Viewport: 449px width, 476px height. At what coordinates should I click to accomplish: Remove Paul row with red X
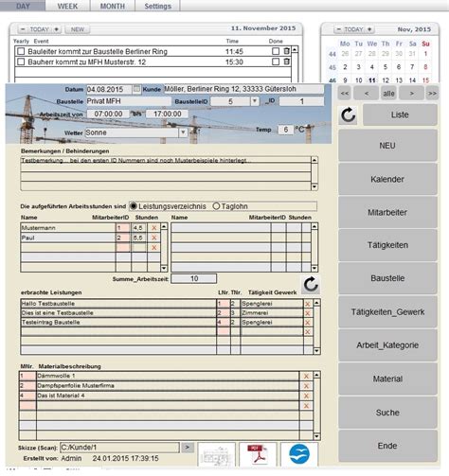pos(154,238)
